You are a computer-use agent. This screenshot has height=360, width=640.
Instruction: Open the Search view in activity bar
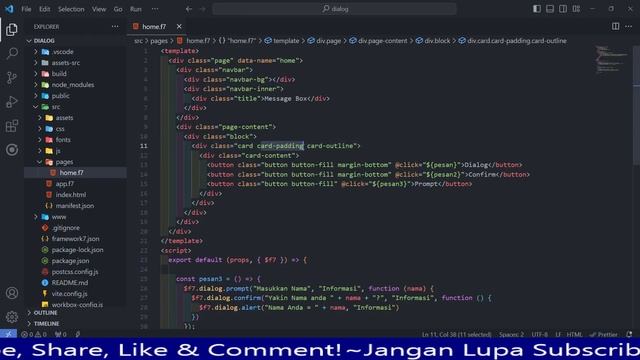click(x=12, y=53)
